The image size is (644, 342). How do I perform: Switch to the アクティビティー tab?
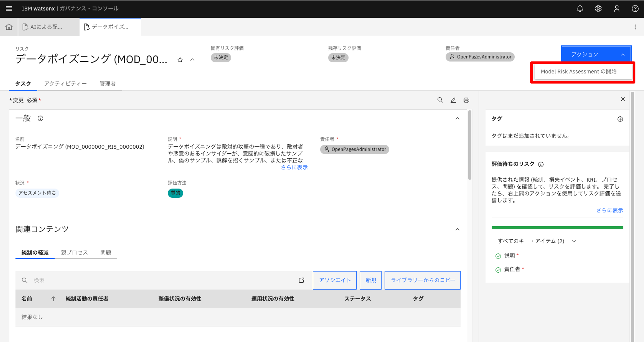65,84
